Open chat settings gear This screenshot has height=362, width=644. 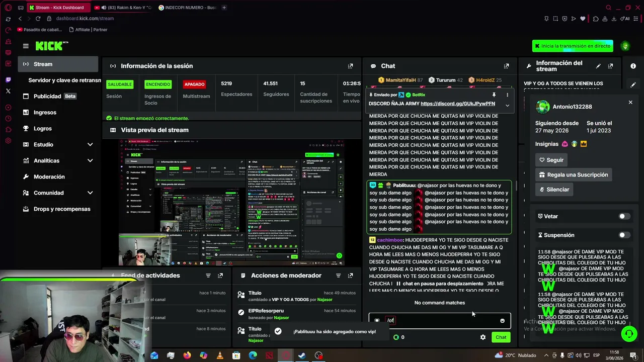pyautogui.click(x=483, y=337)
